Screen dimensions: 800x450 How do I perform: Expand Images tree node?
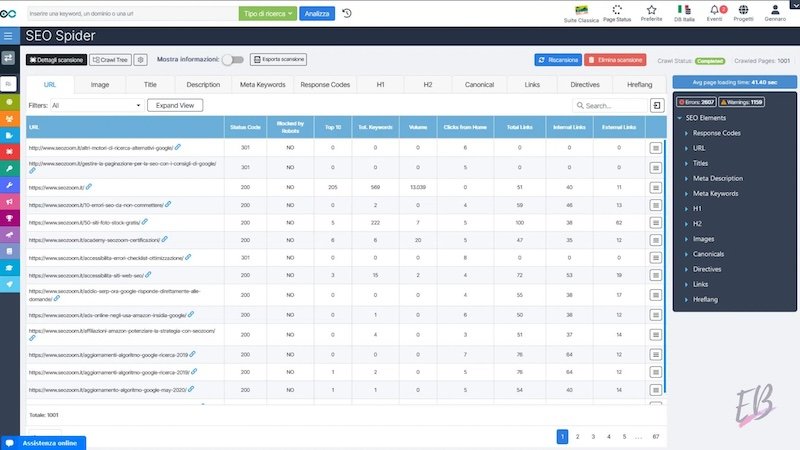click(686, 239)
